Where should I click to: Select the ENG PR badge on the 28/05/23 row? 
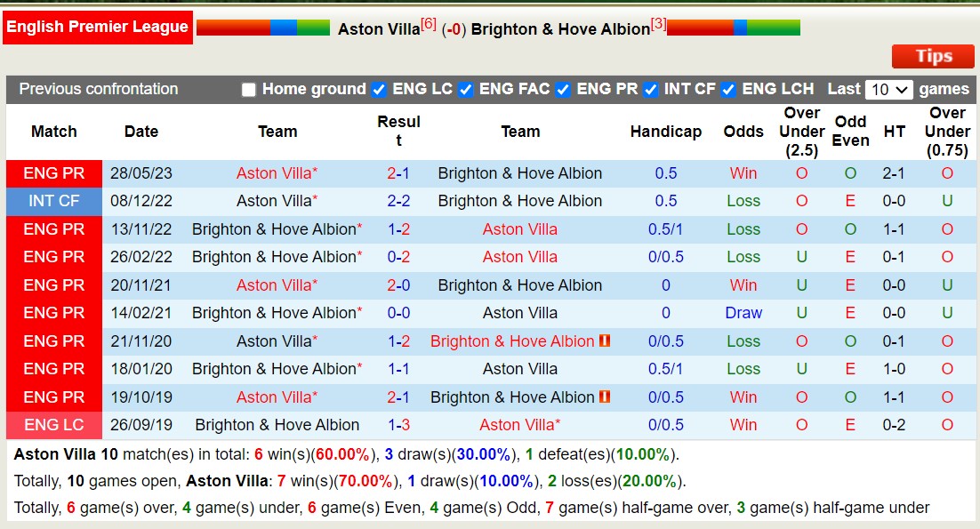53,173
